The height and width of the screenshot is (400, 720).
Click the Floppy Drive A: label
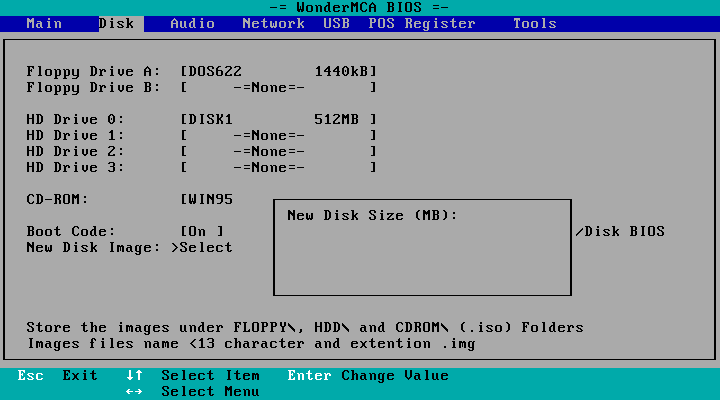[93, 72]
